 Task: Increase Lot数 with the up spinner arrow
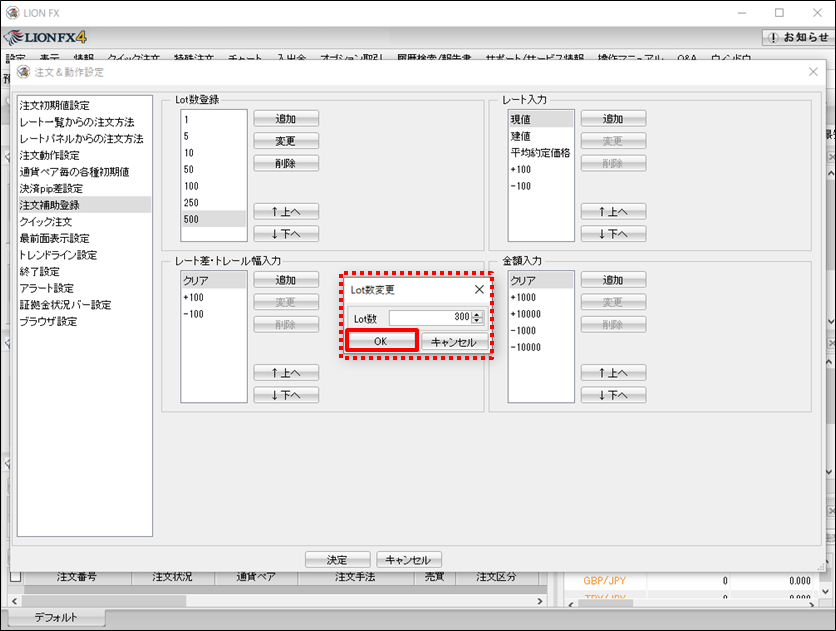(x=477, y=314)
